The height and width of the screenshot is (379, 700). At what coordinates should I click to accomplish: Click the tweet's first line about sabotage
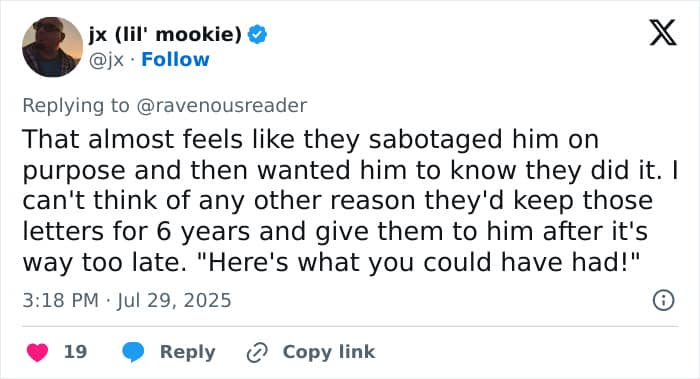(x=311, y=139)
